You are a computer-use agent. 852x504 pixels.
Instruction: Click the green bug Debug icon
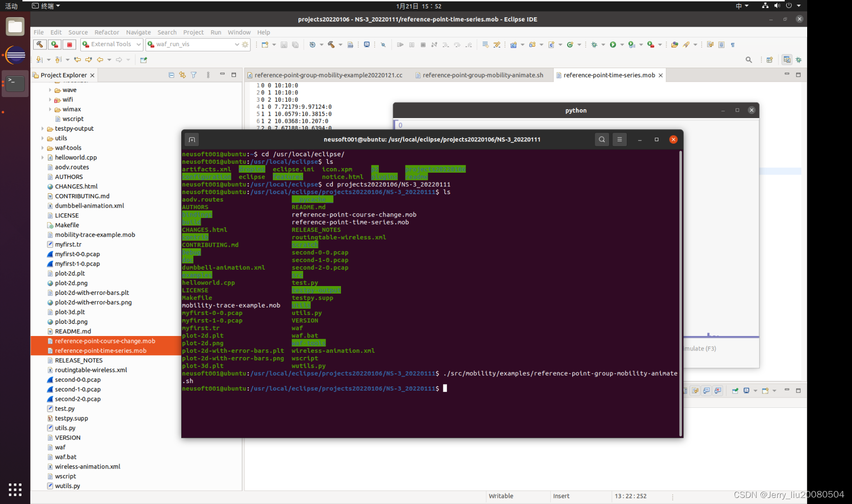594,45
